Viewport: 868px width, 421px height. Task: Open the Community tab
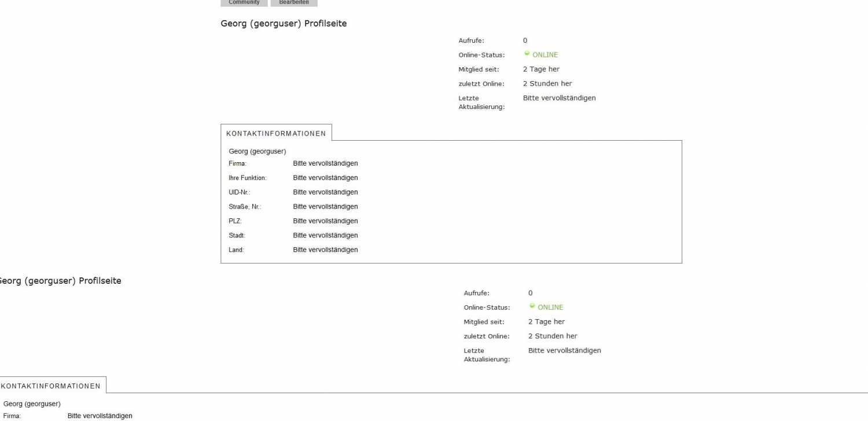pos(244,3)
